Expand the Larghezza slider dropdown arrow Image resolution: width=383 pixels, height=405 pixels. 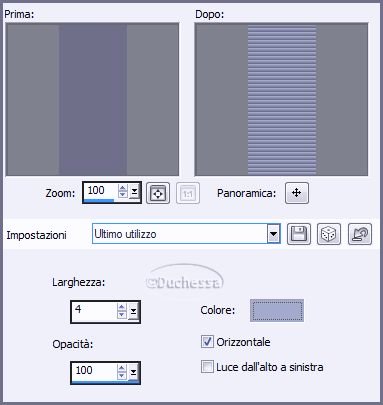pyautogui.click(x=133, y=311)
